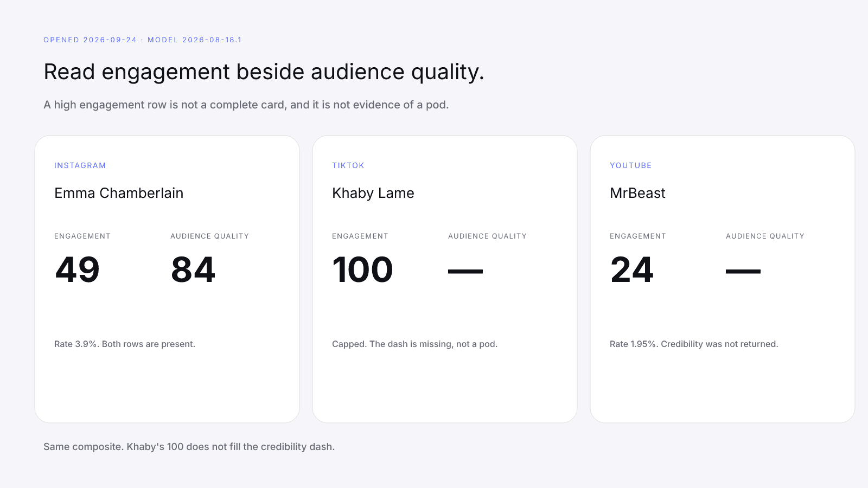This screenshot has height=488, width=868.
Task: Click the name Emma Chamberlain
Action: (119, 193)
